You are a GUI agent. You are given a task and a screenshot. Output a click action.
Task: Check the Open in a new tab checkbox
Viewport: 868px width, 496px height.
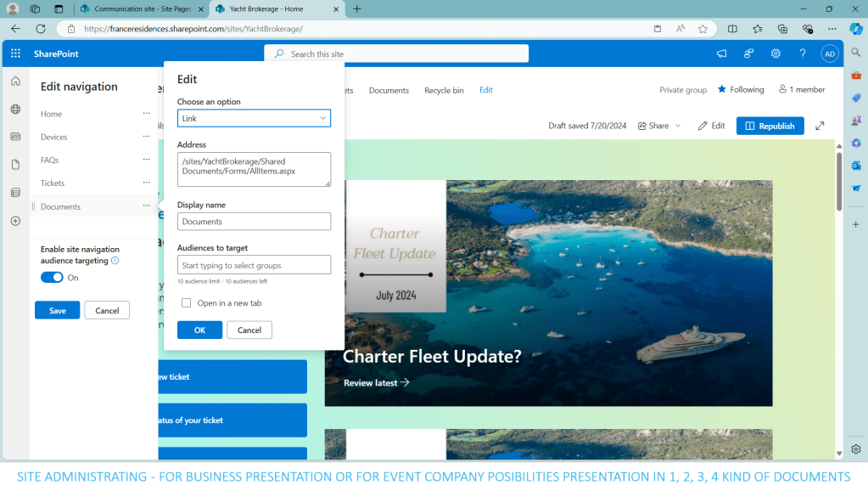pos(186,303)
